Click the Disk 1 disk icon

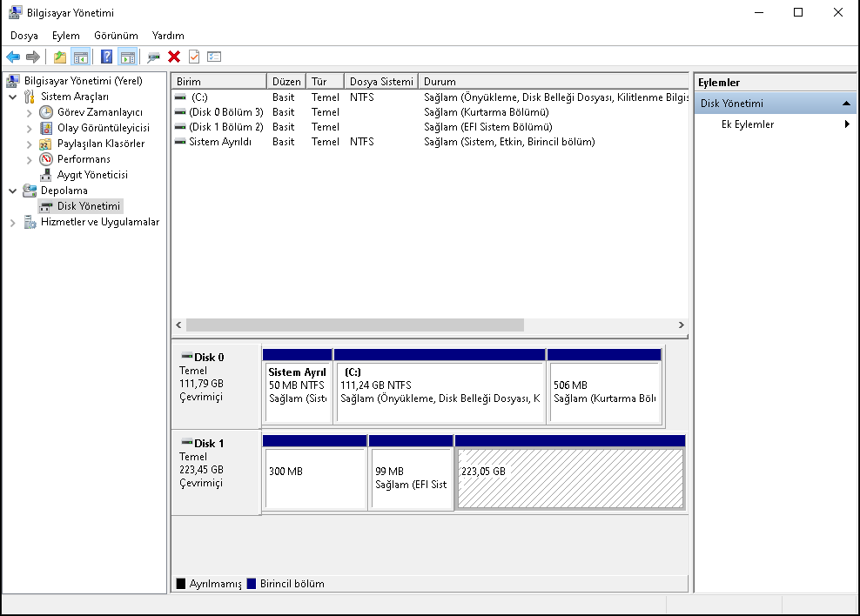(187, 442)
